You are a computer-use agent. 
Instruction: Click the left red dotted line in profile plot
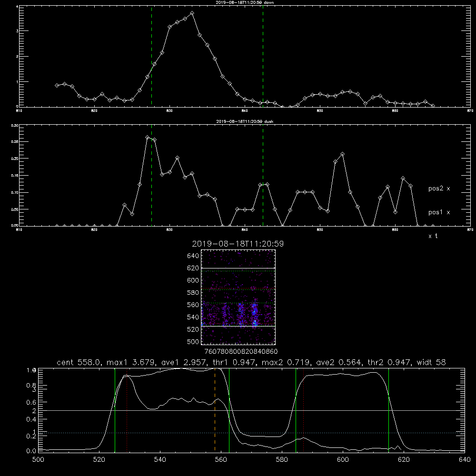click(127, 410)
